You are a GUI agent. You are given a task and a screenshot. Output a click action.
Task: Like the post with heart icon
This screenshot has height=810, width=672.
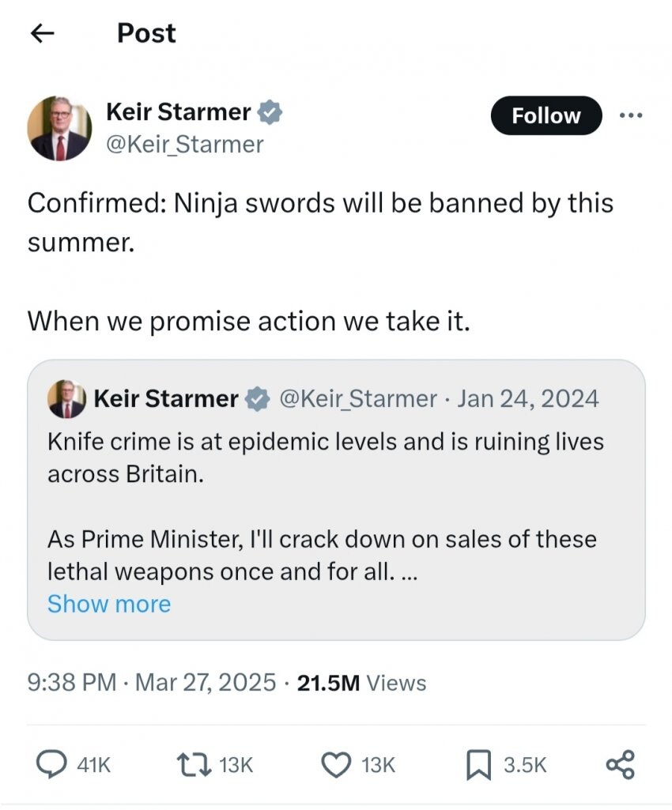(x=337, y=764)
